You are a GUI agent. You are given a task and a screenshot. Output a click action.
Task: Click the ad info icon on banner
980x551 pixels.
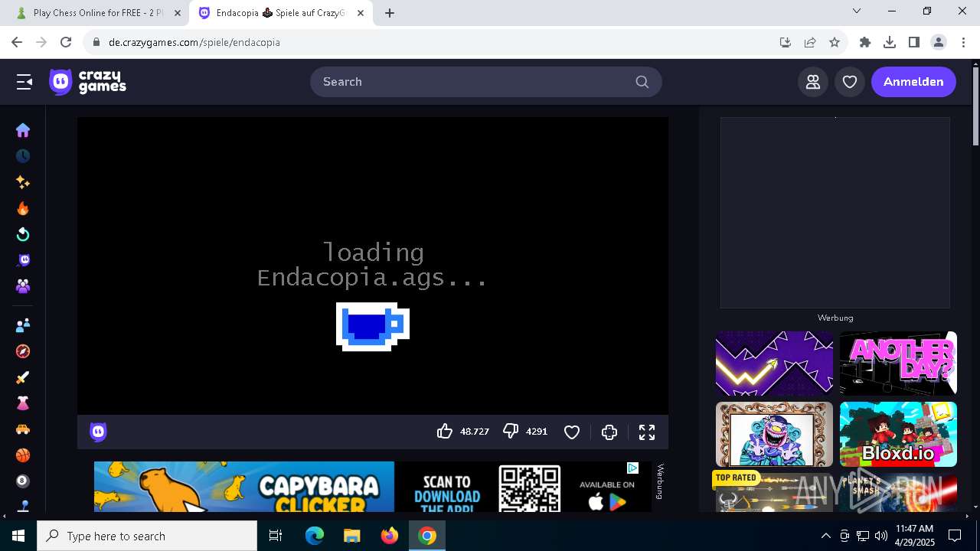click(633, 468)
